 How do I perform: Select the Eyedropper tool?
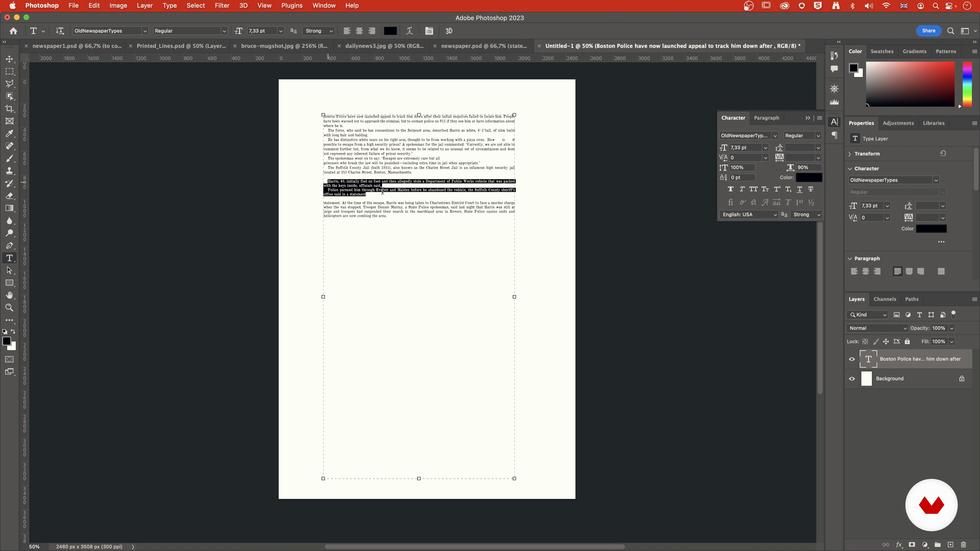click(9, 133)
